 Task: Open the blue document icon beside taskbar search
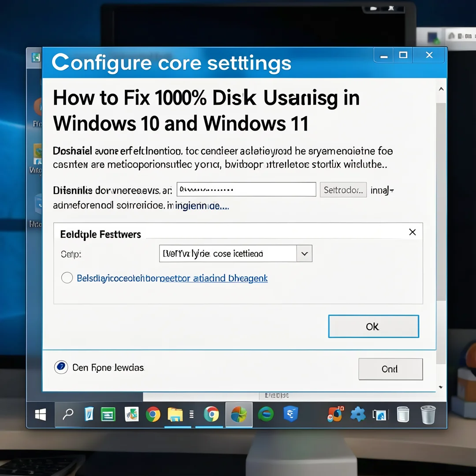tap(89, 414)
